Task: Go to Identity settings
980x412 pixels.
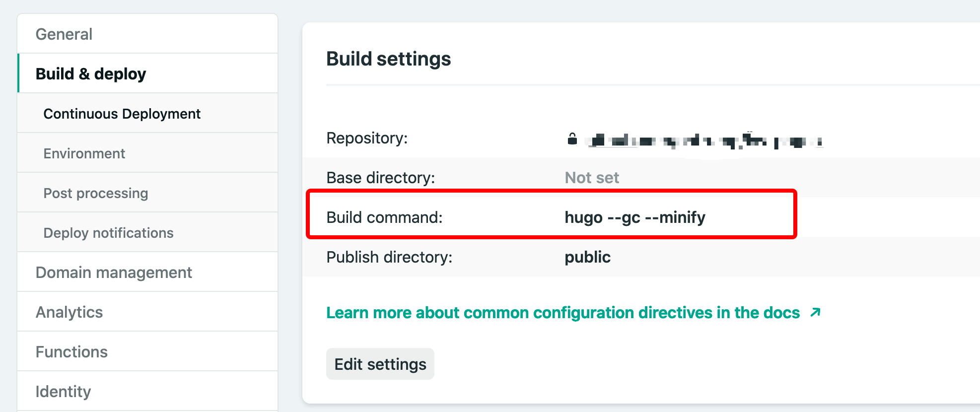Action: (64, 392)
